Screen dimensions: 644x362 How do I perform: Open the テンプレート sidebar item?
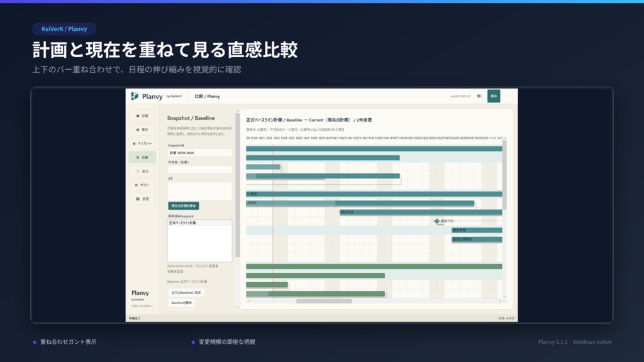pos(142,144)
